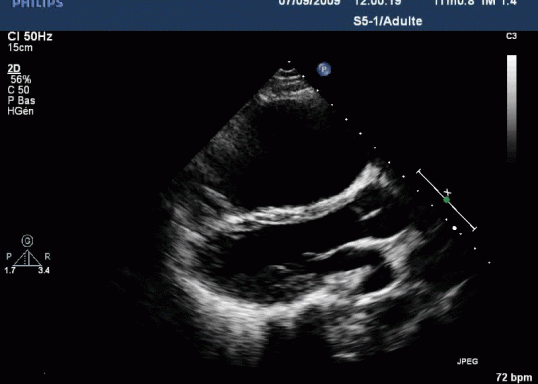Image resolution: width=538 pixels, height=384 pixels.
Task: Click the white dot below the focus line
Action: pos(455,228)
